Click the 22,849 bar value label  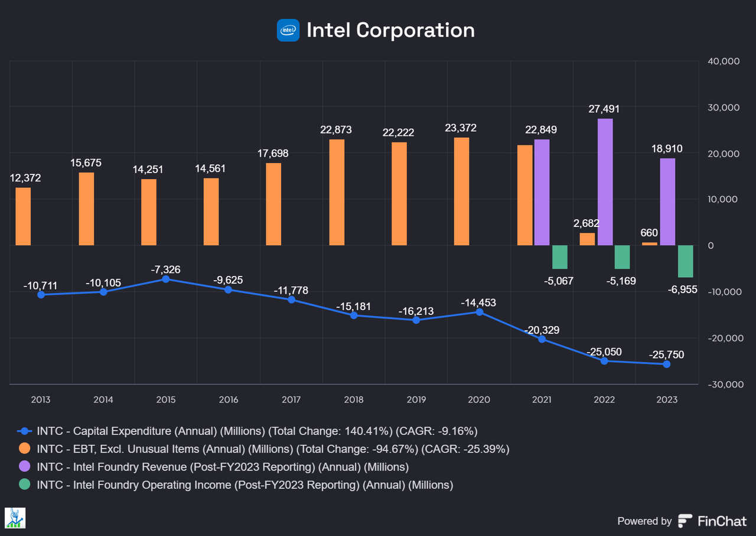542,130
